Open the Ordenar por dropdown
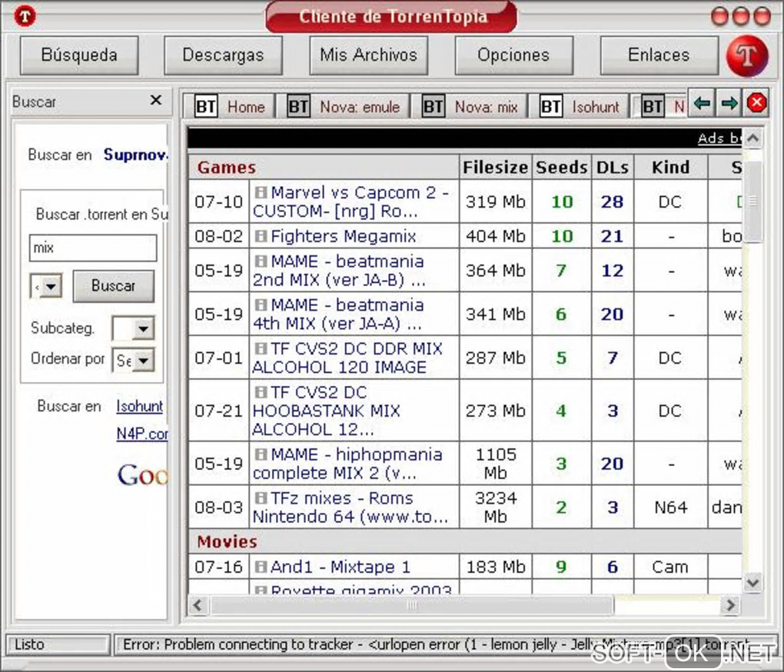Viewport: 784px width, 672px height. click(x=134, y=360)
